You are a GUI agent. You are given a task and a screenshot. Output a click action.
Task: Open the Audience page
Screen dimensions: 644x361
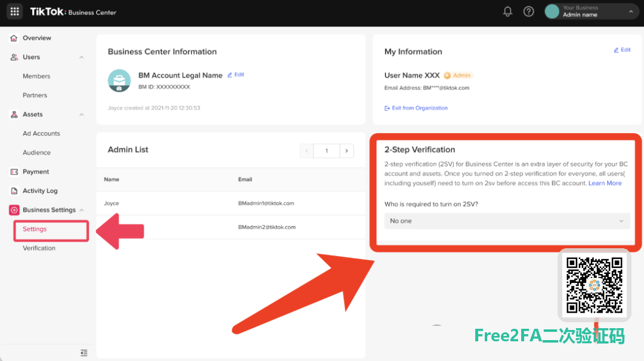[x=36, y=152]
